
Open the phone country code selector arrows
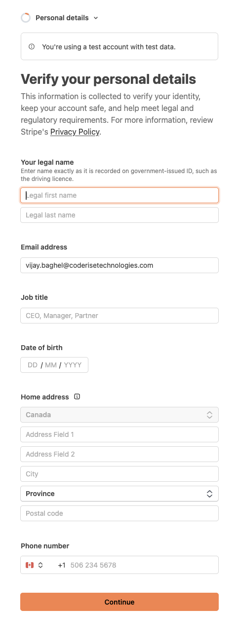tap(40, 565)
